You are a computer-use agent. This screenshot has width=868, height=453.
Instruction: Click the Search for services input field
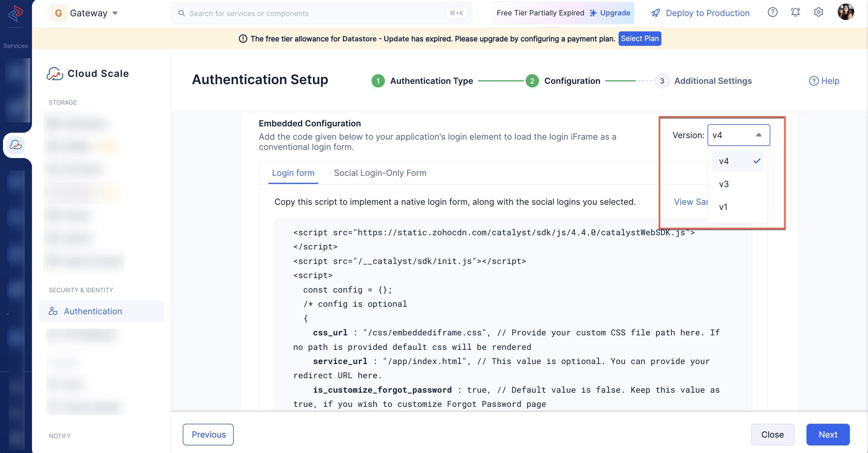pyautogui.click(x=322, y=13)
